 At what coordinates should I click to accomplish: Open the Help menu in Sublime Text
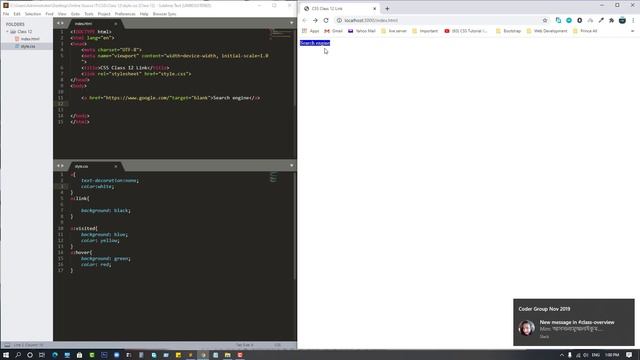point(144,14)
